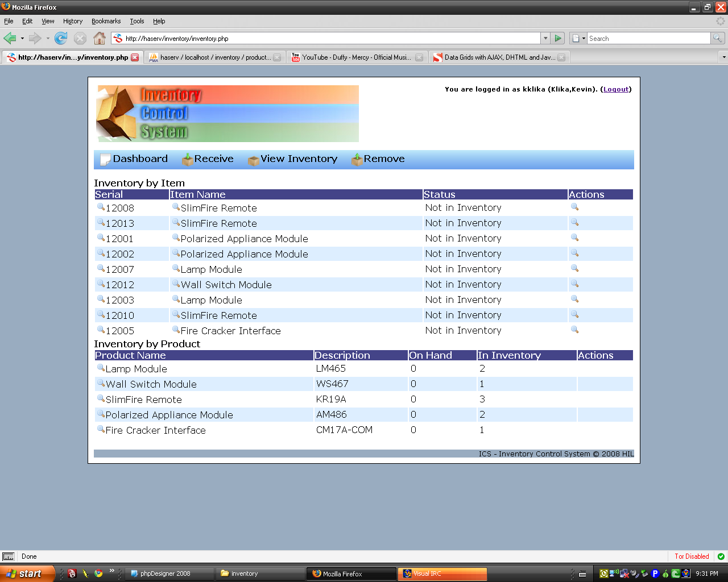This screenshot has width=728, height=582.
Task: Click the search magnifier icon in search box
Action: pos(718,38)
